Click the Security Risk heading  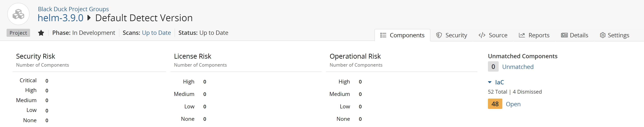[x=36, y=56]
